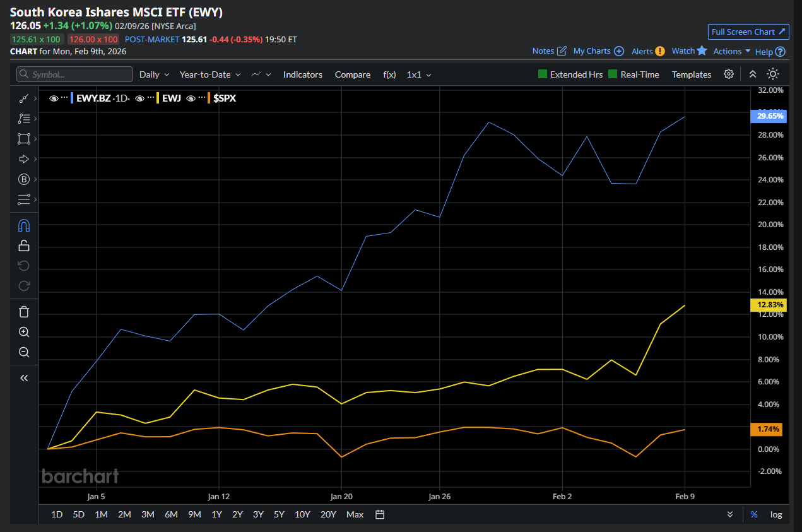Open the Year-to-Date period dropdown
This screenshot has width=802, height=532.
pos(209,74)
